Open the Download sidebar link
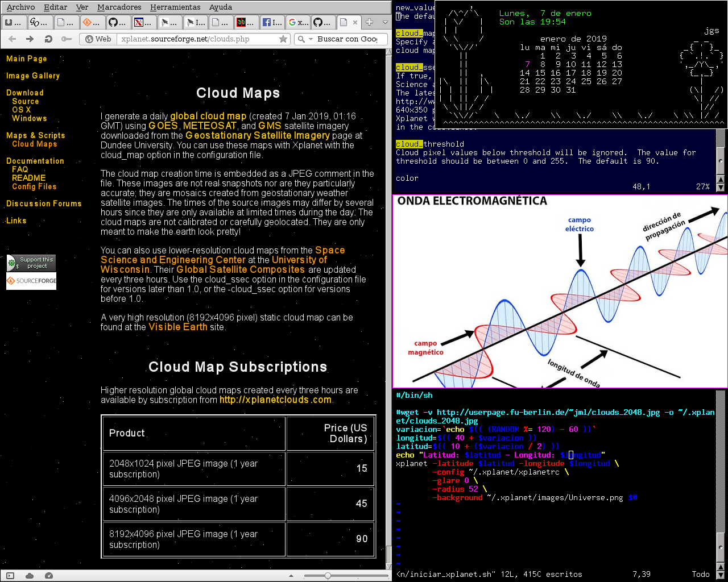 (25, 93)
